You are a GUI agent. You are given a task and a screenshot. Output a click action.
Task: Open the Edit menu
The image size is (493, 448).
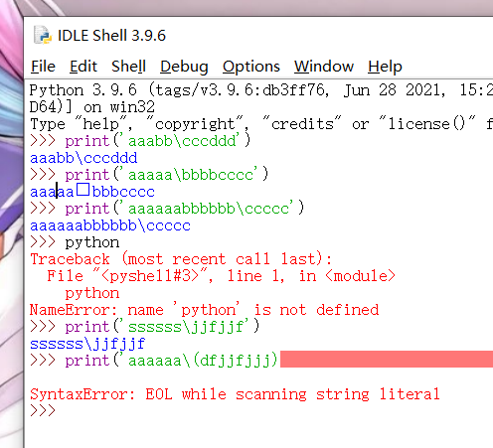[x=83, y=67]
